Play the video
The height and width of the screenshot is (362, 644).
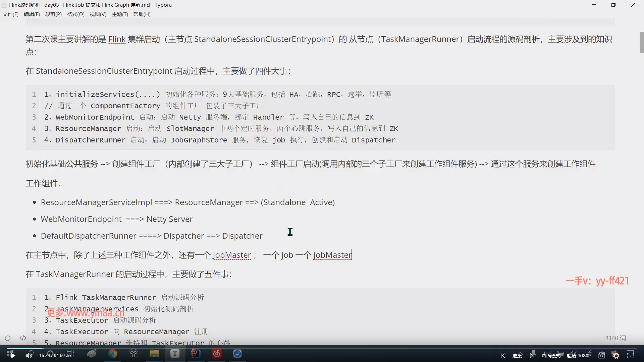pyautogui.click(x=13, y=355)
